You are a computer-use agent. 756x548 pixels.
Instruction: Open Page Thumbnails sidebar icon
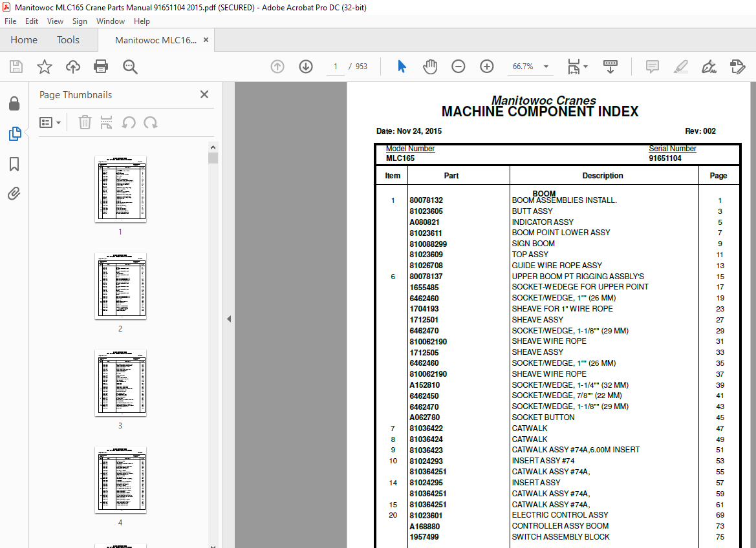[14, 134]
